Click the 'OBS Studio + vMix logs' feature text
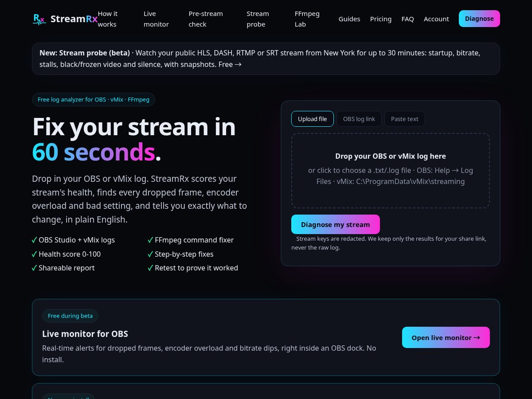The image size is (532, 399). (77, 240)
